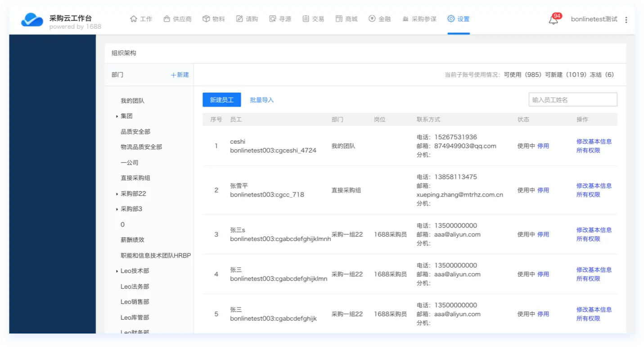Click the coin icon beside 金融
This screenshot has width=644, height=347.
[372, 19]
